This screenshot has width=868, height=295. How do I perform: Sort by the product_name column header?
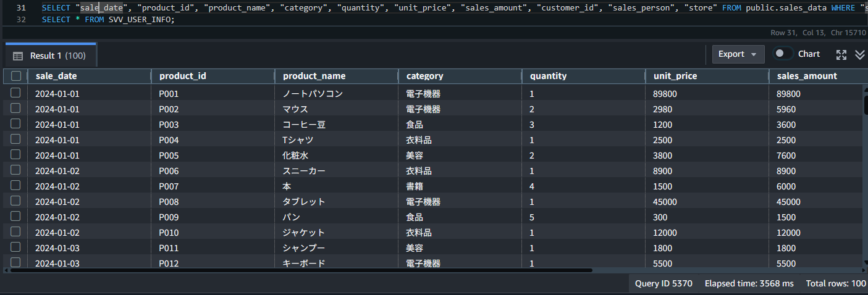(x=337, y=76)
